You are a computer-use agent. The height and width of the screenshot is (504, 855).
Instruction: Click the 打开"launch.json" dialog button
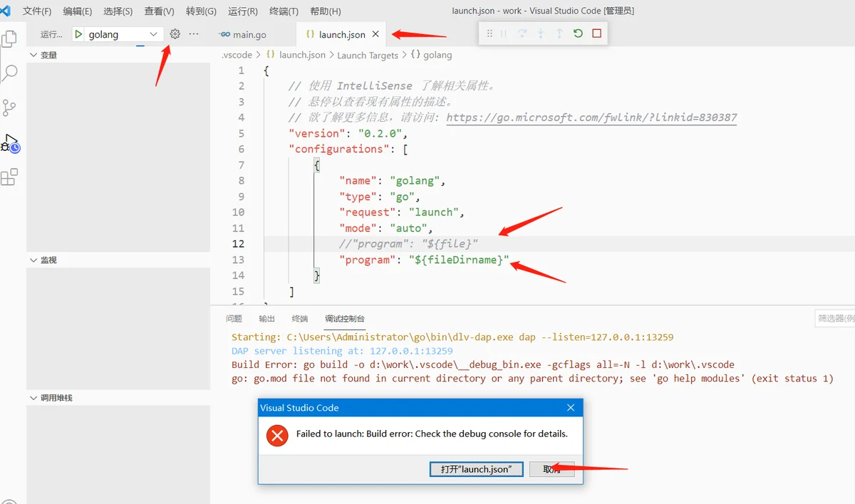[x=476, y=469]
